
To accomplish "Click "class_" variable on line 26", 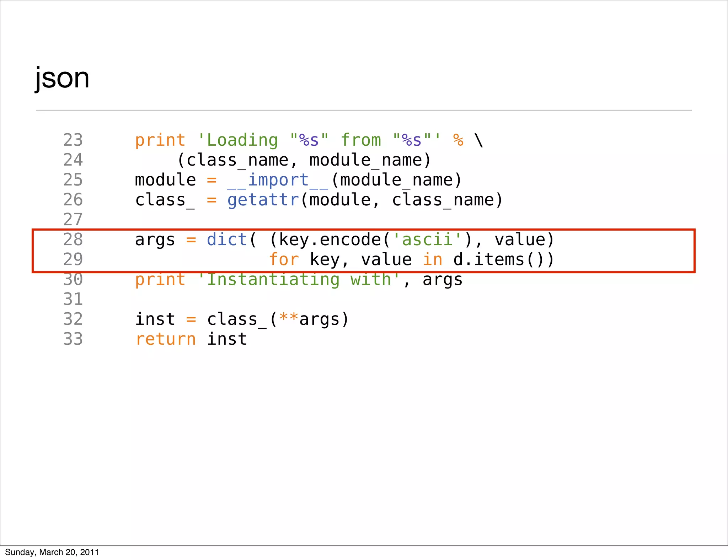I will [165, 200].
